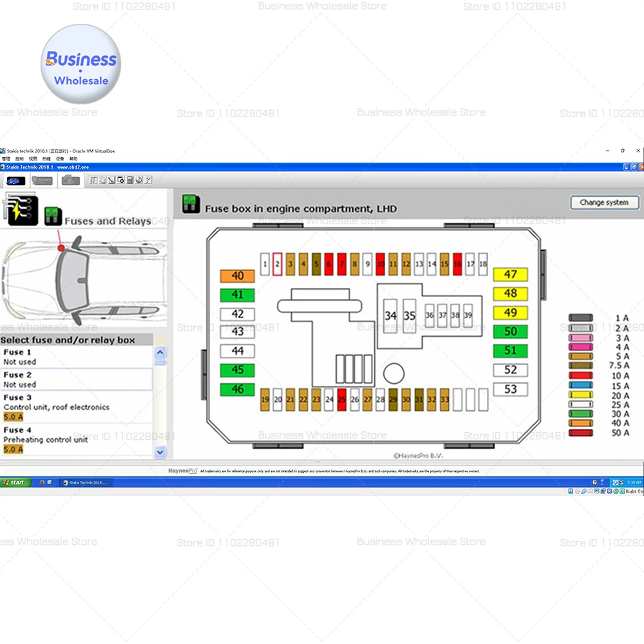The width and height of the screenshot is (644, 644).
Task: Click green fuse 46 in the diagram
Action: coord(238,390)
